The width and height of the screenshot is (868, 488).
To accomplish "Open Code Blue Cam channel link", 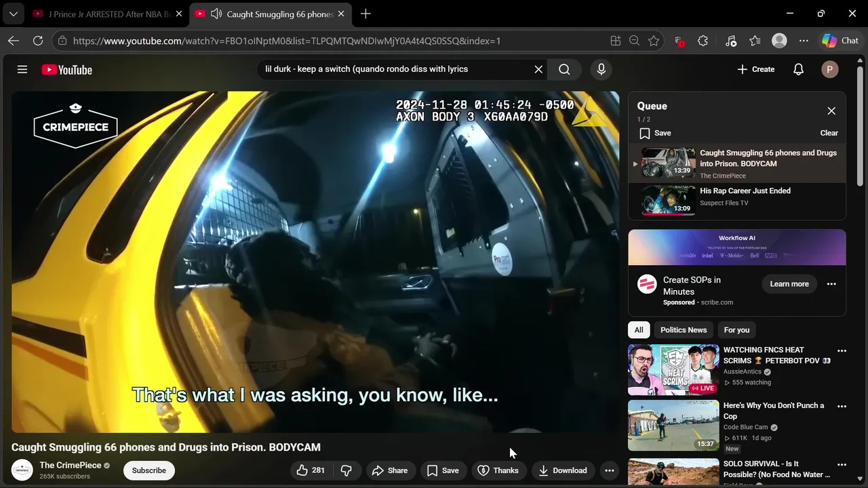I will (x=746, y=427).
